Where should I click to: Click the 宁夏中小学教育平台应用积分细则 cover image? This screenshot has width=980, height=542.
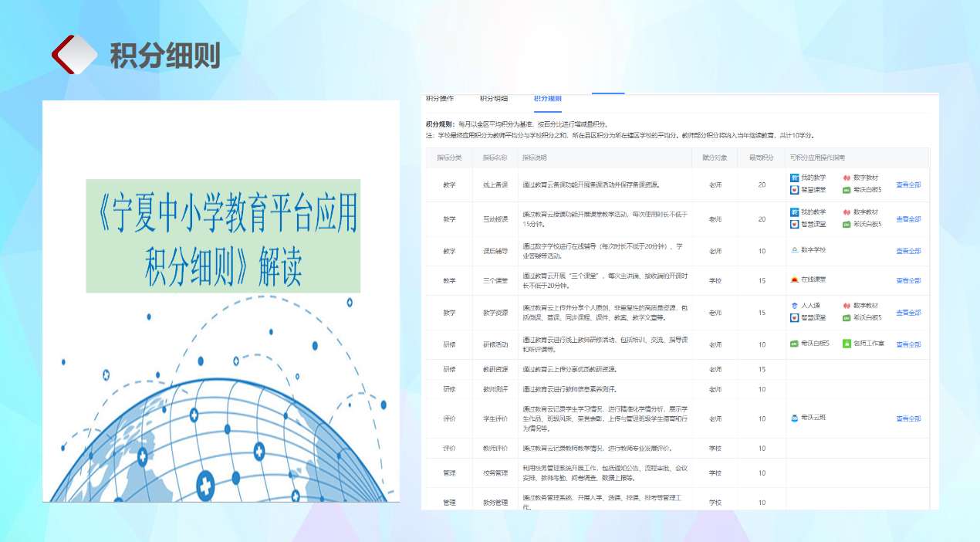tap(221, 301)
